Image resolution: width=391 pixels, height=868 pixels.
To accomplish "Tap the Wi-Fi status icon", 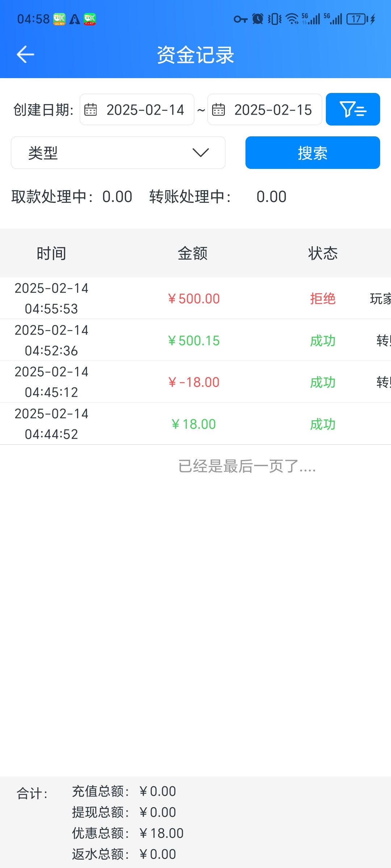I will click(x=292, y=19).
